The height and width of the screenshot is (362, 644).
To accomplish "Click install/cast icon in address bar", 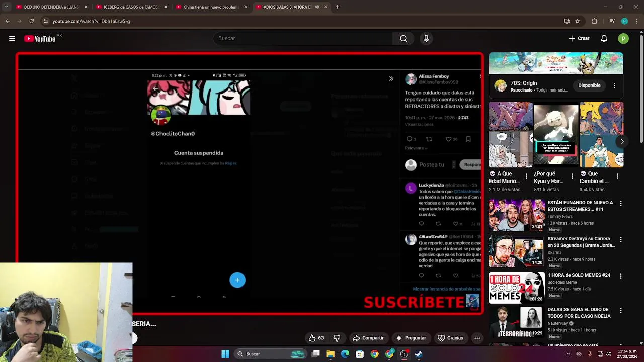I will (x=567, y=21).
